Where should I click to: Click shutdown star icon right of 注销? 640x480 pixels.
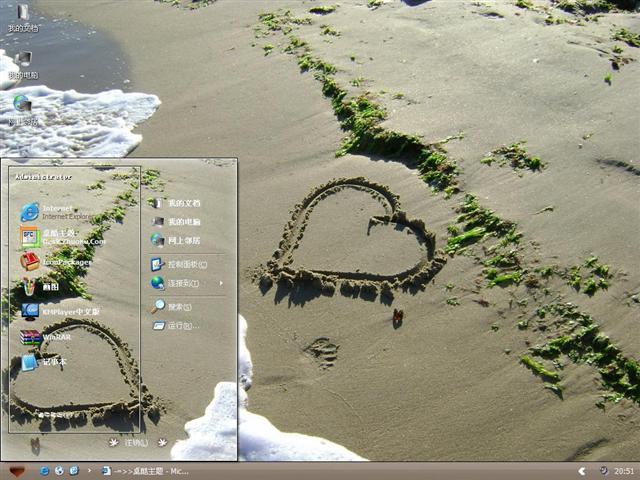coord(162,442)
